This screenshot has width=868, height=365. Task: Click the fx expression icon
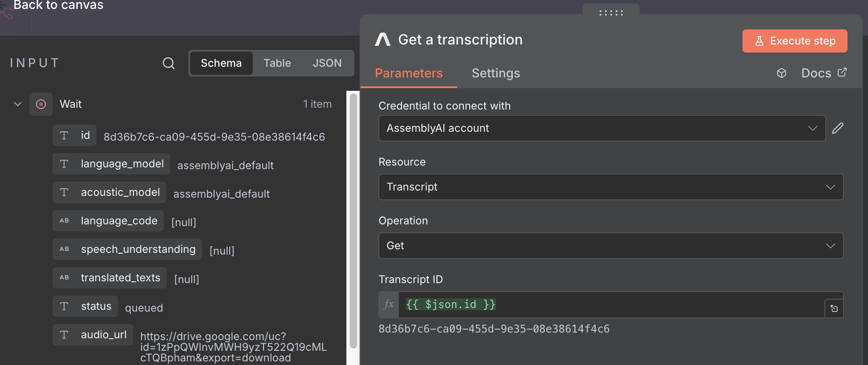pos(389,304)
